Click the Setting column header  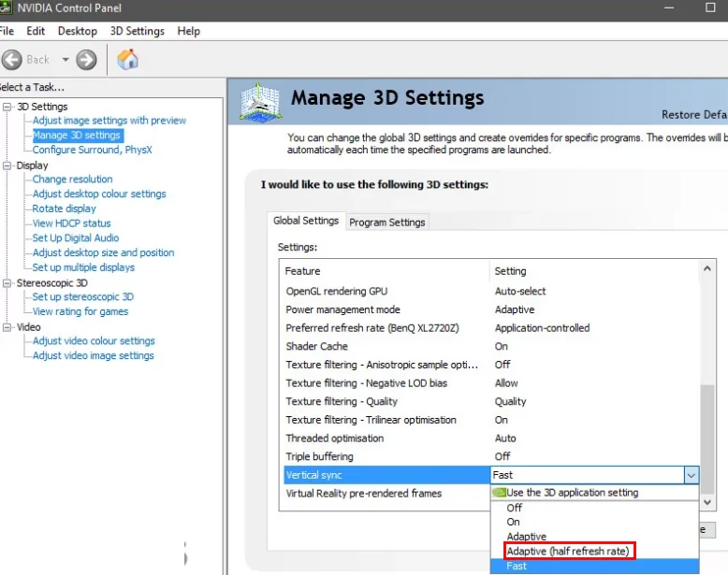pyautogui.click(x=594, y=271)
